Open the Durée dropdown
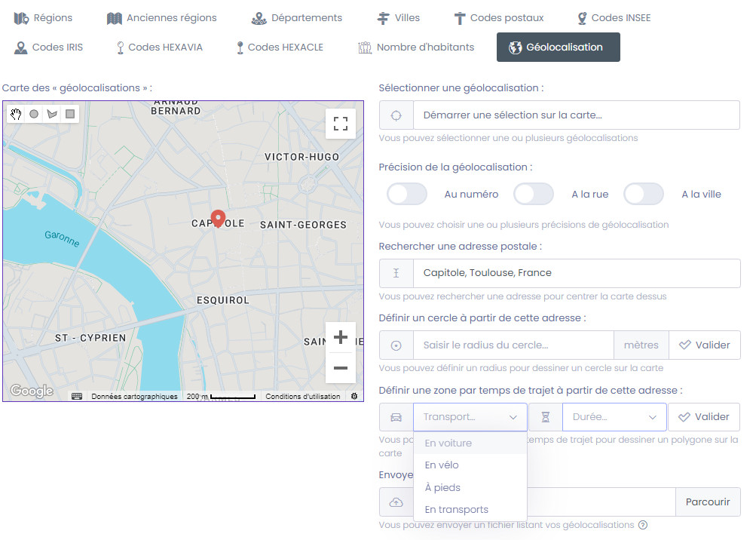Viewport: 756px width, 540px height. (x=614, y=417)
